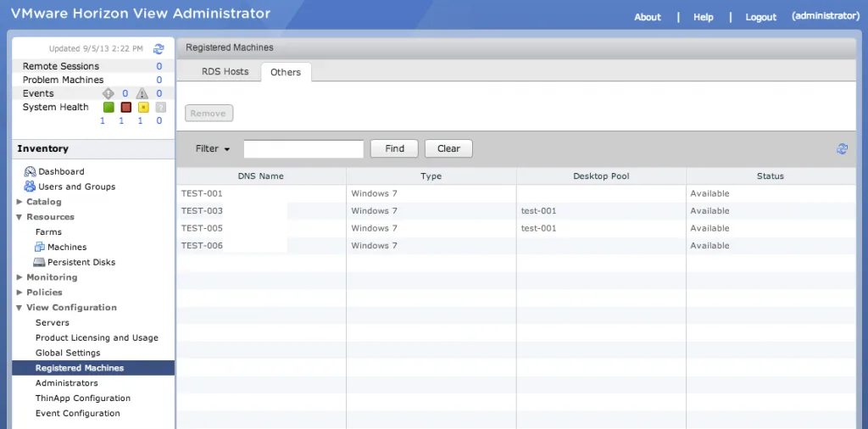Focus the filter text input field
Image resolution: width=868 pixels, height=429 pixels.
coord(303,148)
